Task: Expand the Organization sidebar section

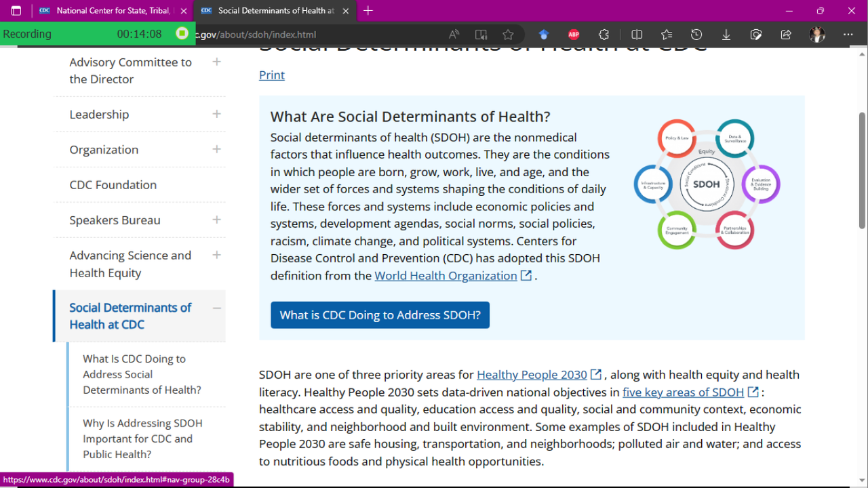Action: point(216,149)
